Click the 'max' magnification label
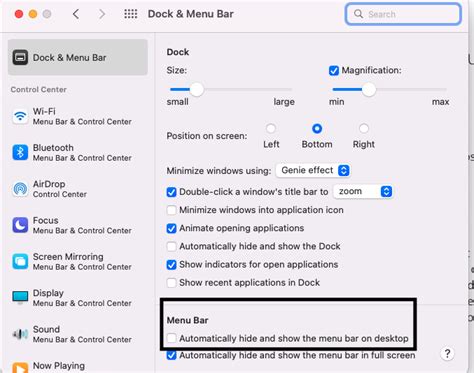 tap(441, 102)
